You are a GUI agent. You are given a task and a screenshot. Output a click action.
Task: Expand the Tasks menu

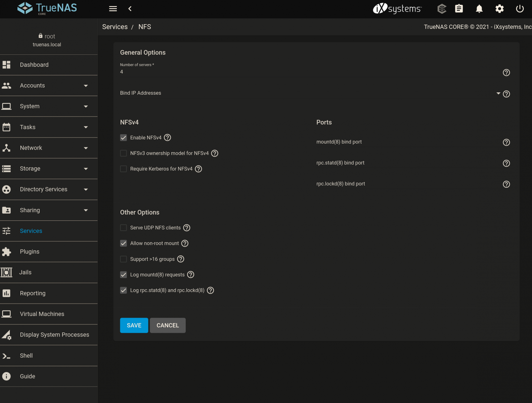click(49, 127)
